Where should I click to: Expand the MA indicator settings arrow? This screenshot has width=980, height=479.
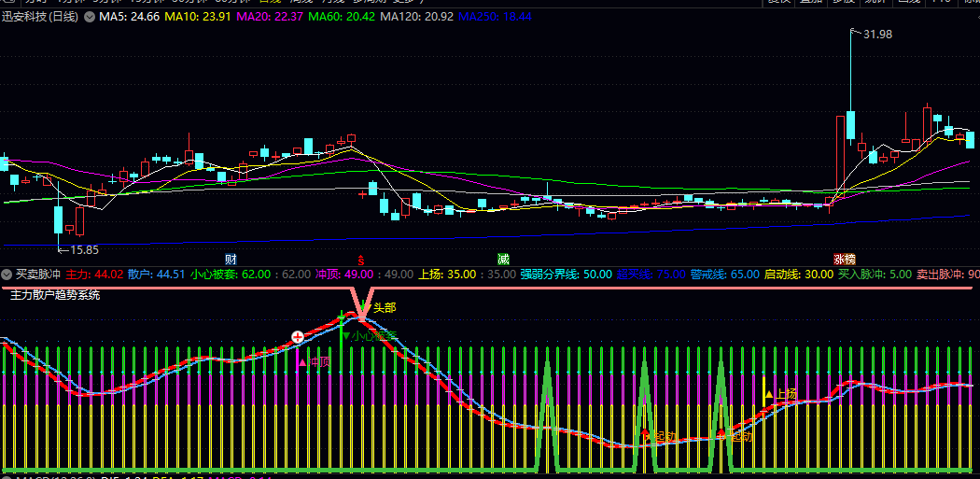(x=89, y=17)
